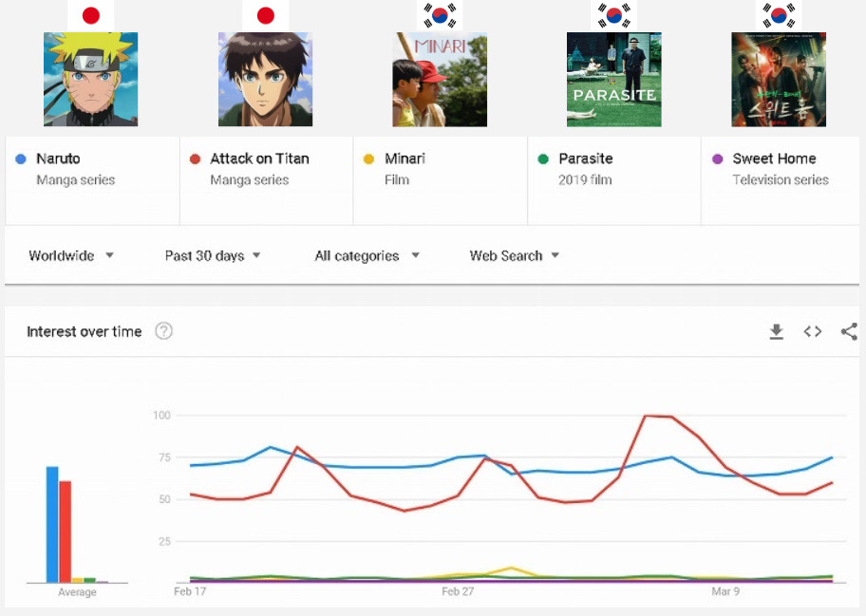866x616 pixels.
Task: Click the South Korea flag above Sweet Home
Action: click(x=779, y=15)
